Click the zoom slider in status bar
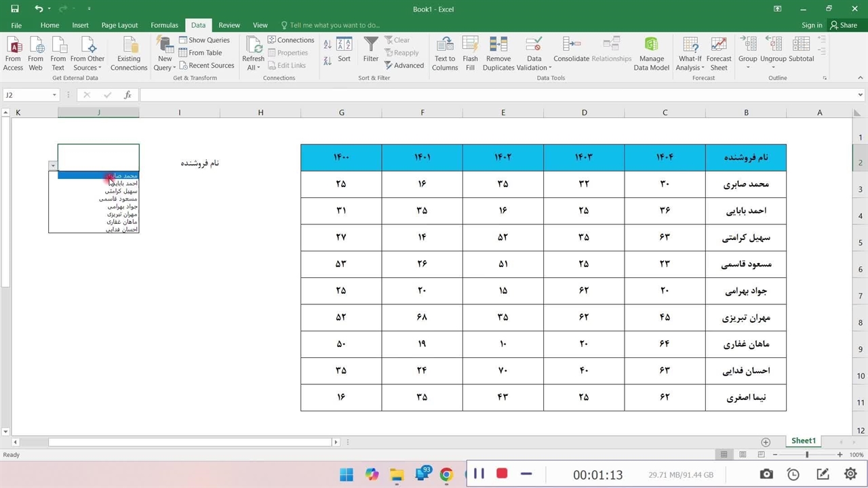The image size is (868, 488). (x=806, y=455)
